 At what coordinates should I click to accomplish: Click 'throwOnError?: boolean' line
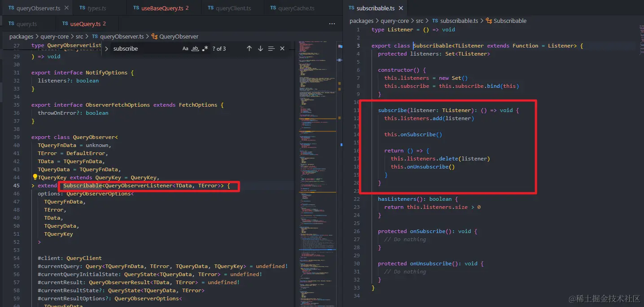73,113
